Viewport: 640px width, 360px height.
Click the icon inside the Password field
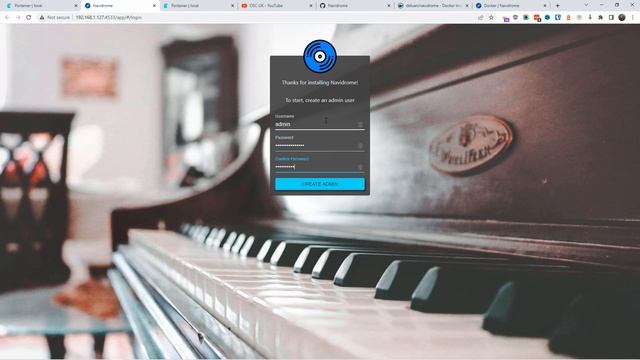[360, 146]
